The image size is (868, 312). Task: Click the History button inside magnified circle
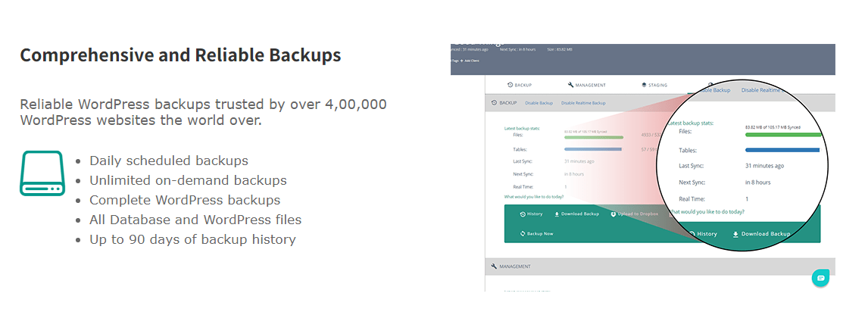click(x=703, y=234)
